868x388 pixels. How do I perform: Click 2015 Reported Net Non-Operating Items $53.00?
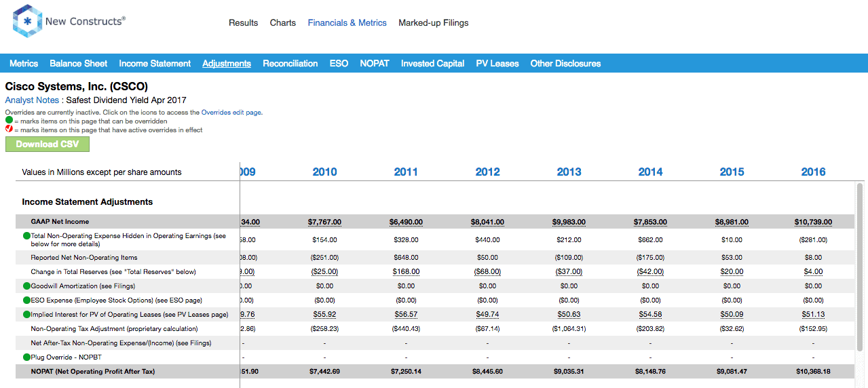(x=732, y=257)
